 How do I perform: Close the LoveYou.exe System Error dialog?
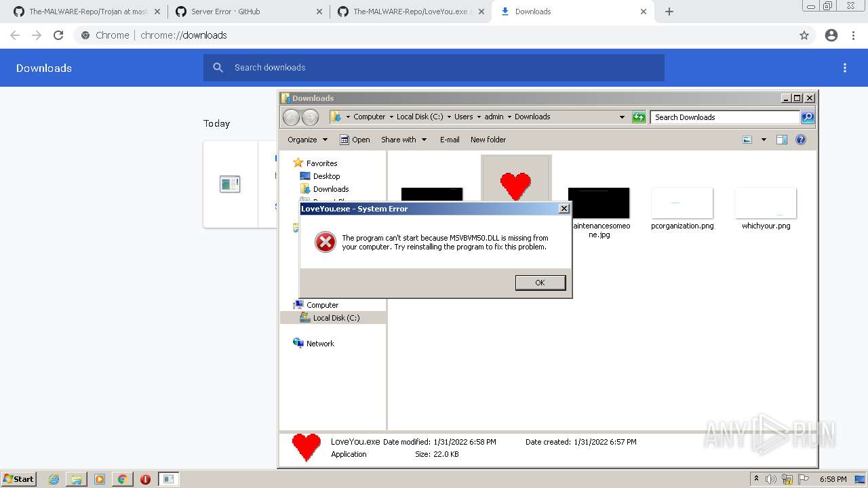click(x=564, y=209)
